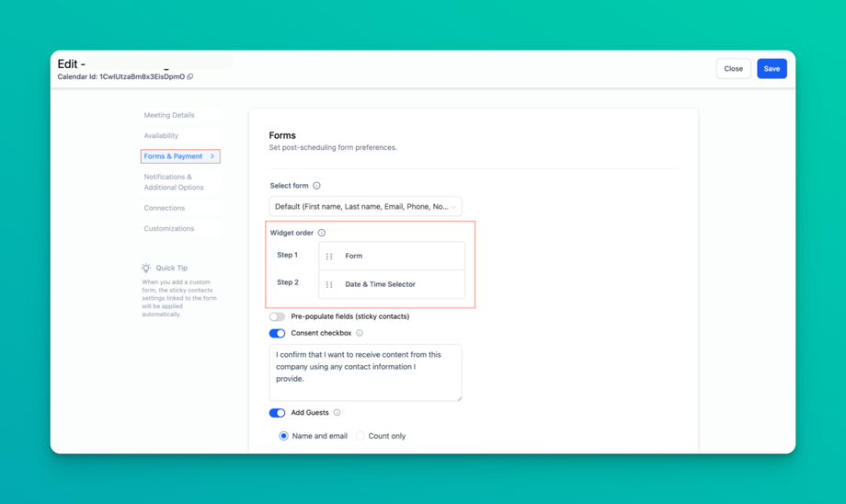Click the Quick Tip lightbulb icon
This screenshot has width=846, height=504.
point(146,268)
